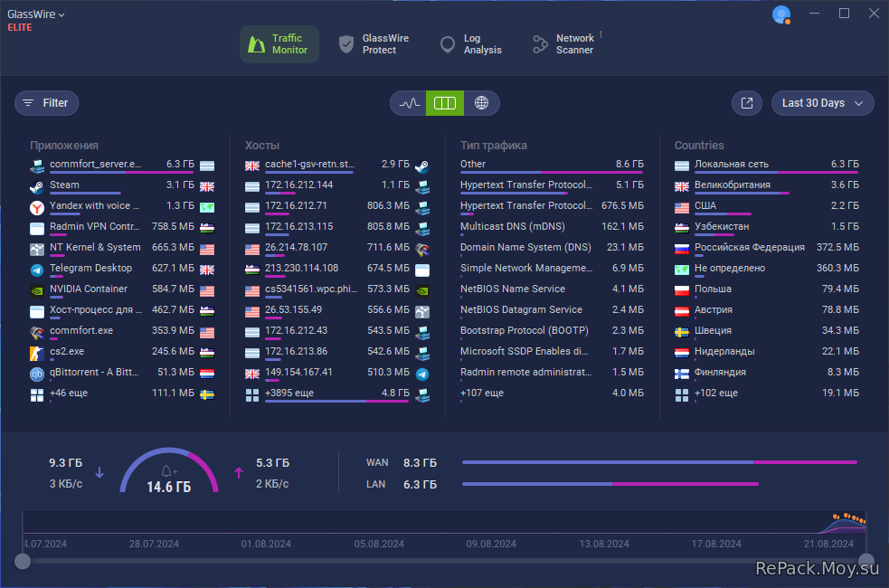Click the Великобритания flag icon
The width and height of the screenshot is (889, 588).
pyautogui.click(x=682, y=187)
